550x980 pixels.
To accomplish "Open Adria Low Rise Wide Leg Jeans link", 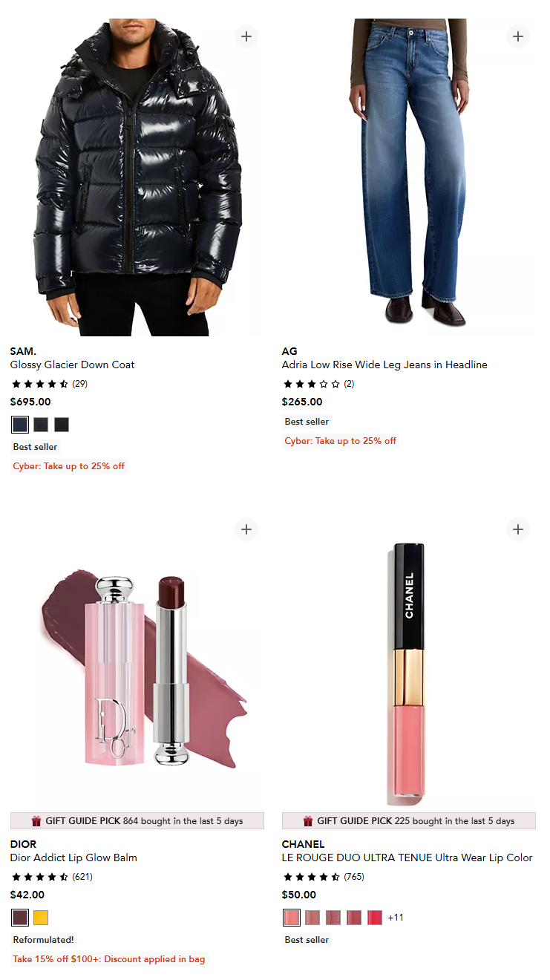I will tap(384, 365).
